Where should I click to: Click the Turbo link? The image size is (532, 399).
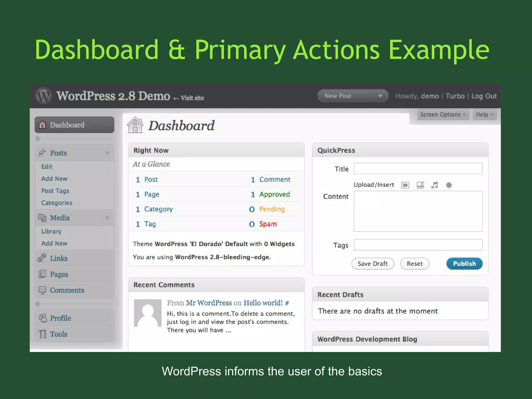[x=455, y=96]
